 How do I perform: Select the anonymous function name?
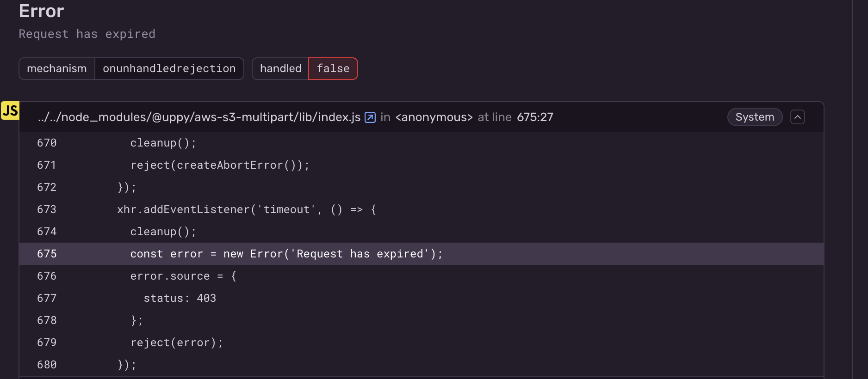tap(434, 117)
